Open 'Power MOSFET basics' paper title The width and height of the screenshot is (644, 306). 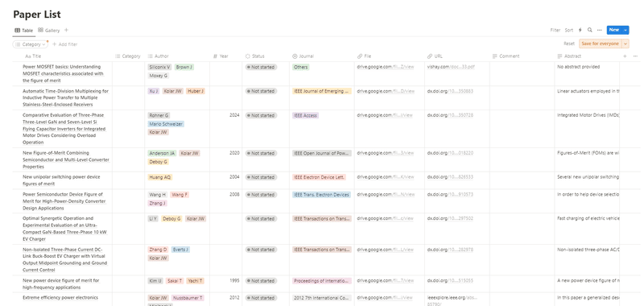(x=64, y=73)
